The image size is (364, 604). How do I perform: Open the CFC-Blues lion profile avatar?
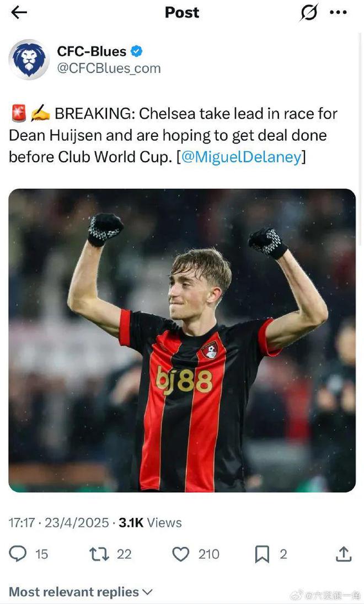pyautogui.click(x=29, y=59)
